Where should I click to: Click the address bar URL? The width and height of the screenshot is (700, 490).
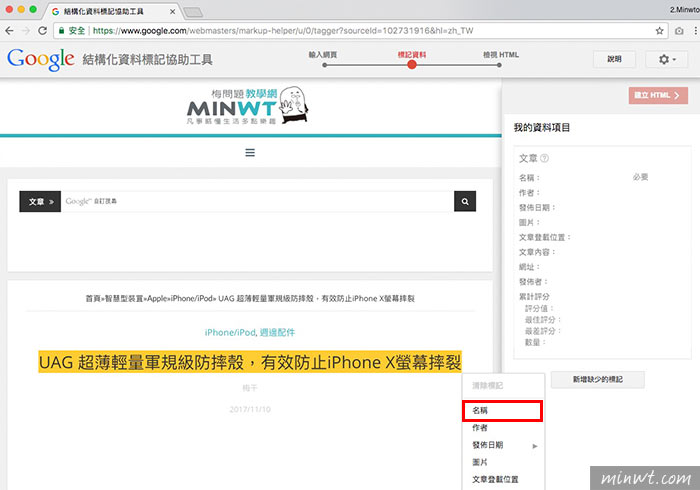tap(283, 31)
